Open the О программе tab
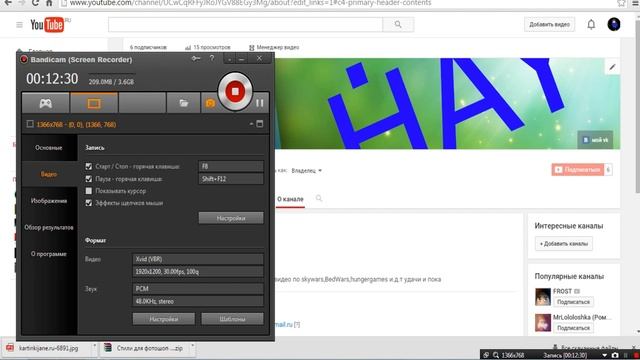The image size is (640, 360). pos(49,254)
